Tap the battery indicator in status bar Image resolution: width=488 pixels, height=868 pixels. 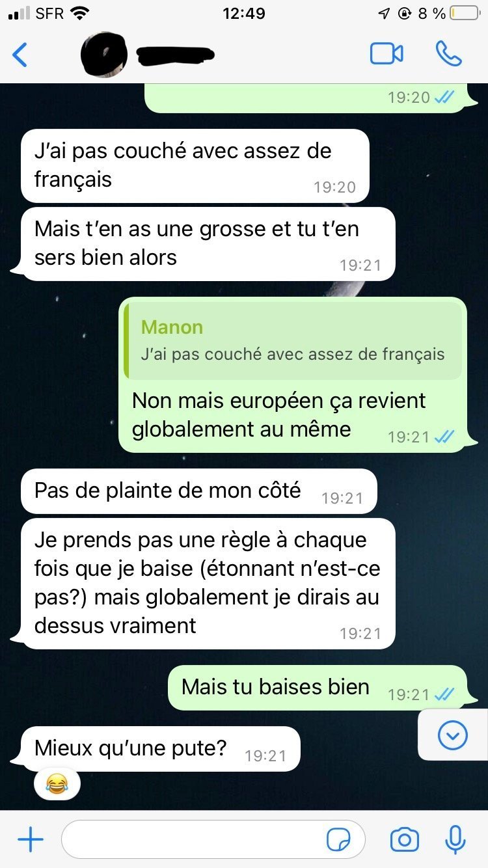click(463, 13)
